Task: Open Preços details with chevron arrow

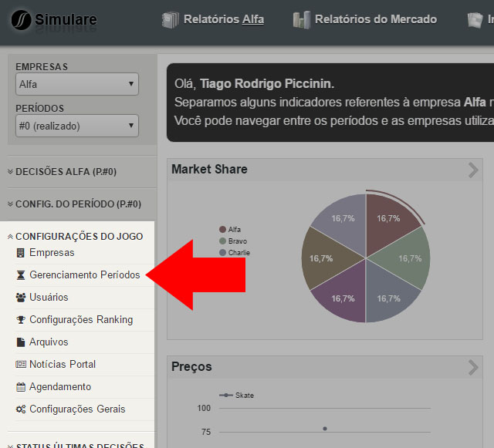Action: click(473, 367)
